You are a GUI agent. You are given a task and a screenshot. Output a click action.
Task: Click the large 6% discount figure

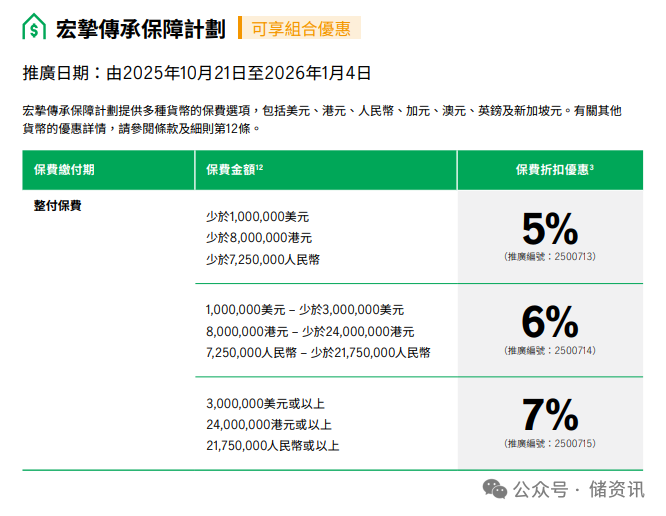(550, 323)
